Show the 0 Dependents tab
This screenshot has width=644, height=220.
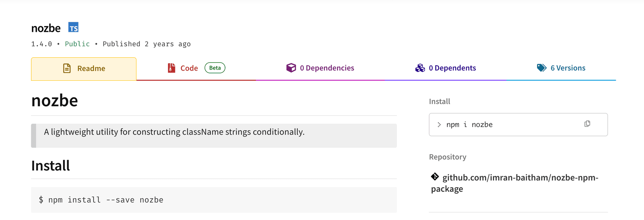(452, 68)
